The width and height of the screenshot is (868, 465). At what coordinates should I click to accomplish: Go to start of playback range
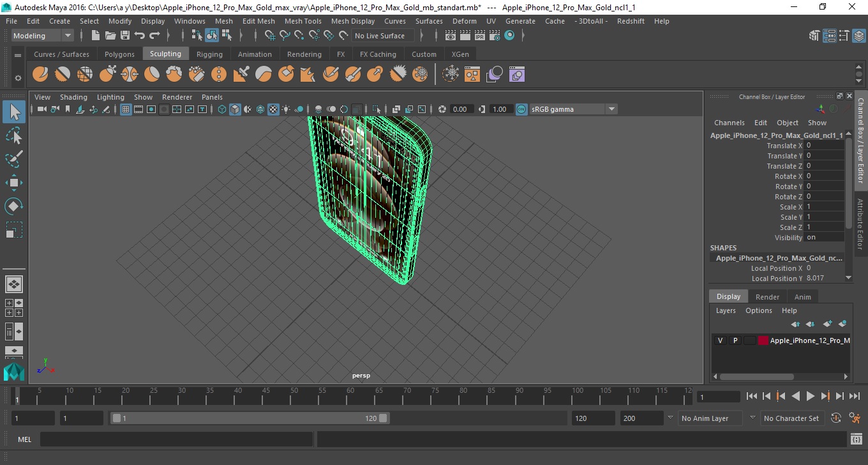tap(752, 396)
